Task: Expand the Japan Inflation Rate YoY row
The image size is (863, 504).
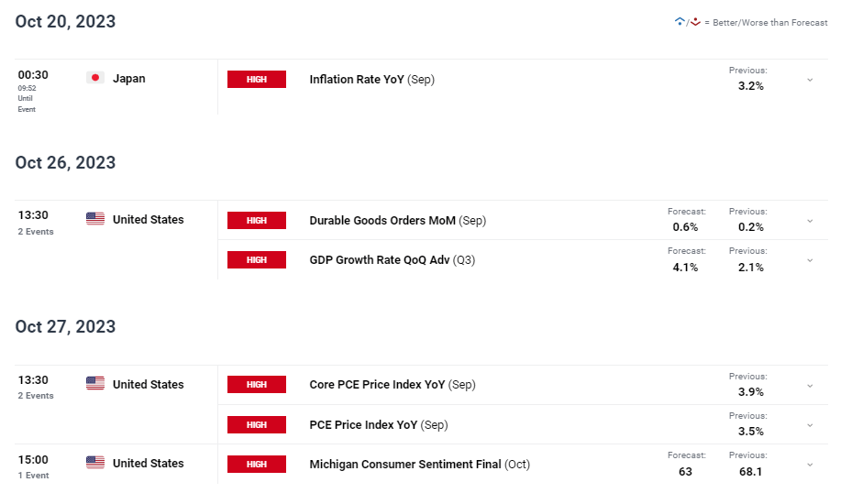Action: (810, 80)
